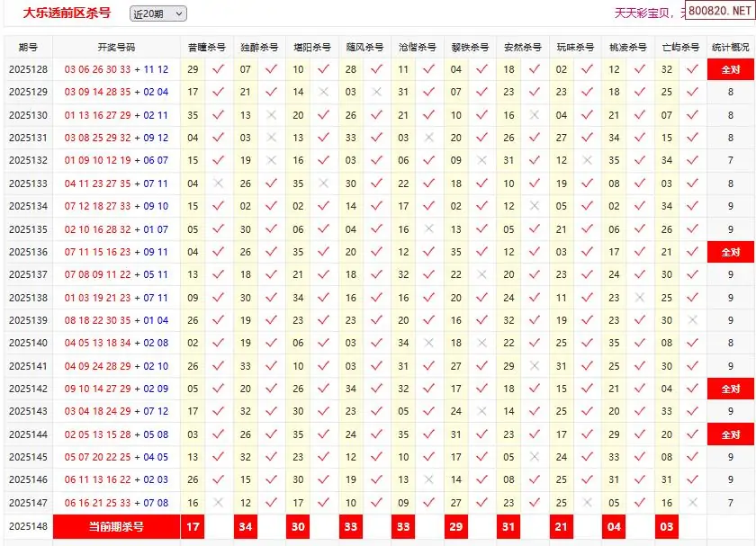Click the 统计概况 column header

(x=730, y=47)
